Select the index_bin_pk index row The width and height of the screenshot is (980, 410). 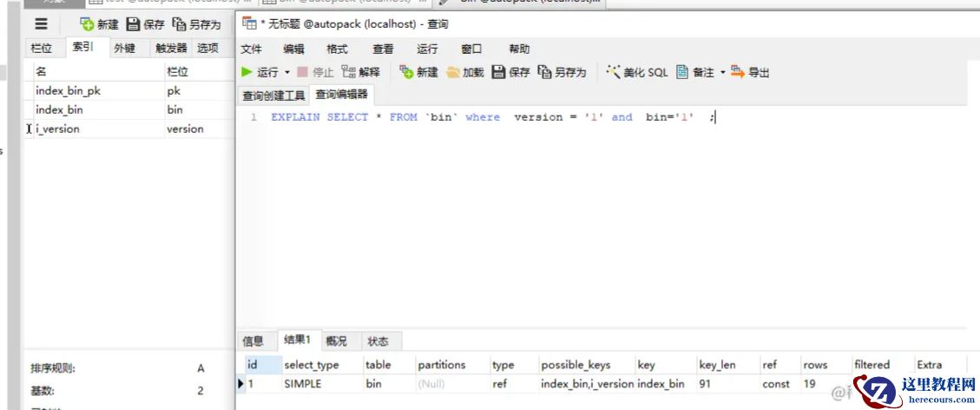click(129, 90)
